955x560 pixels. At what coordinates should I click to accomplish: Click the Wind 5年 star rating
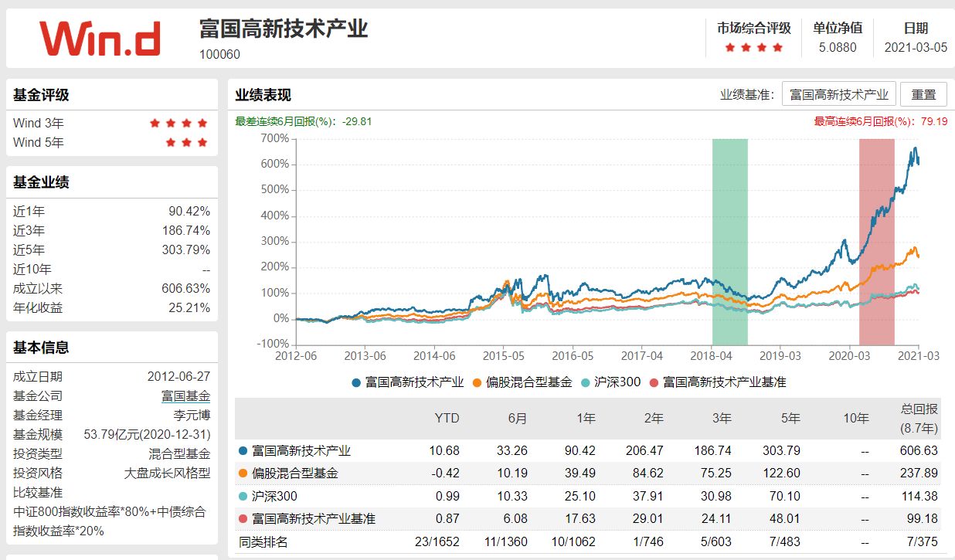pyautogui.click(x=187, y=142)
